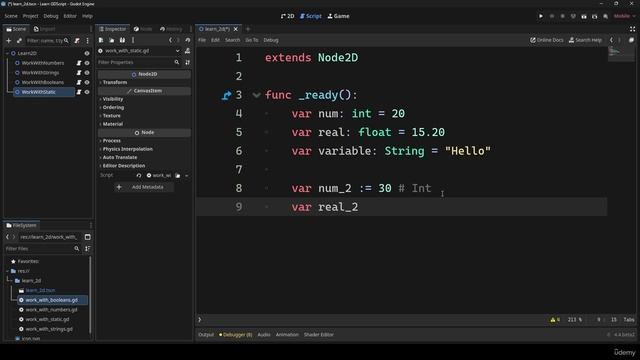Open the Help menu
Viewport: 640px width, 360px height.
pyautogui.click(x=87, y=16)
